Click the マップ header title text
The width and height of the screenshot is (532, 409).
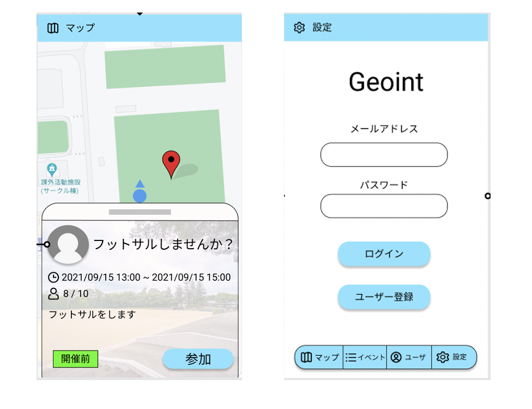coord(81,28)
